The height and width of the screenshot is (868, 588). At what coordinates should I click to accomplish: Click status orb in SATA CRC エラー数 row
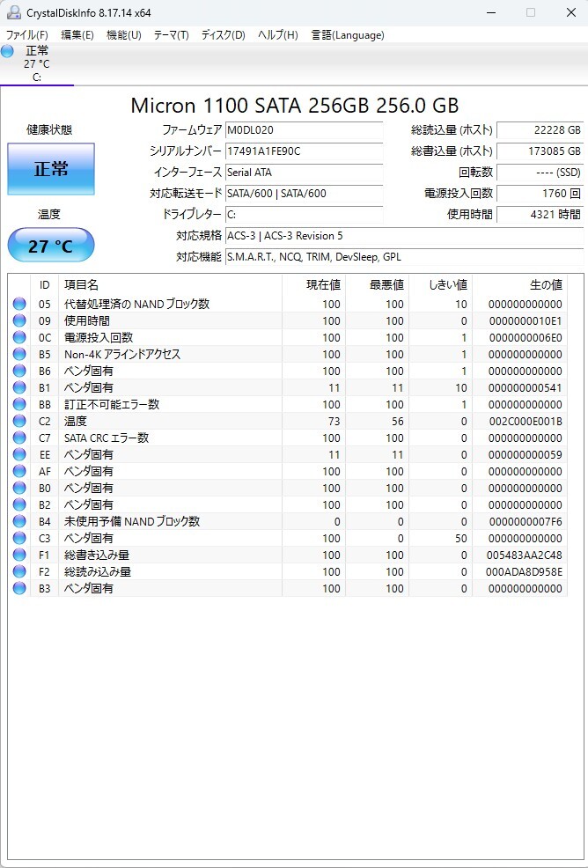[x=19, y=438]
